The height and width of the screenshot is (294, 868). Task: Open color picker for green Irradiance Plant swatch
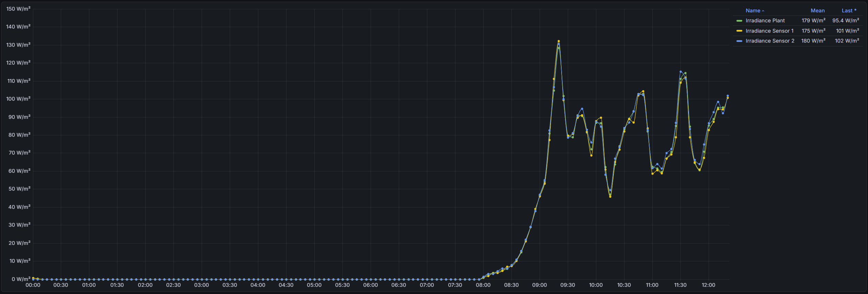(739, 21)
